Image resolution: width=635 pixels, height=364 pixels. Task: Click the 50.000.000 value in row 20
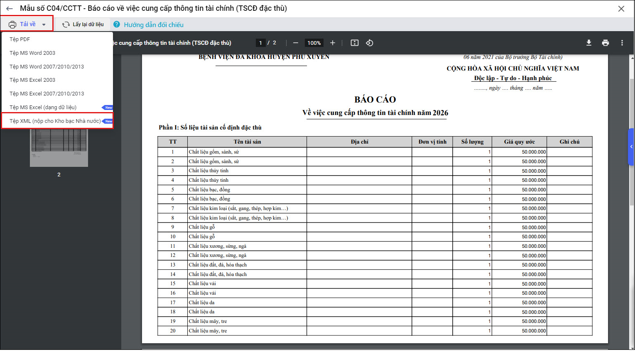(534, 331)
